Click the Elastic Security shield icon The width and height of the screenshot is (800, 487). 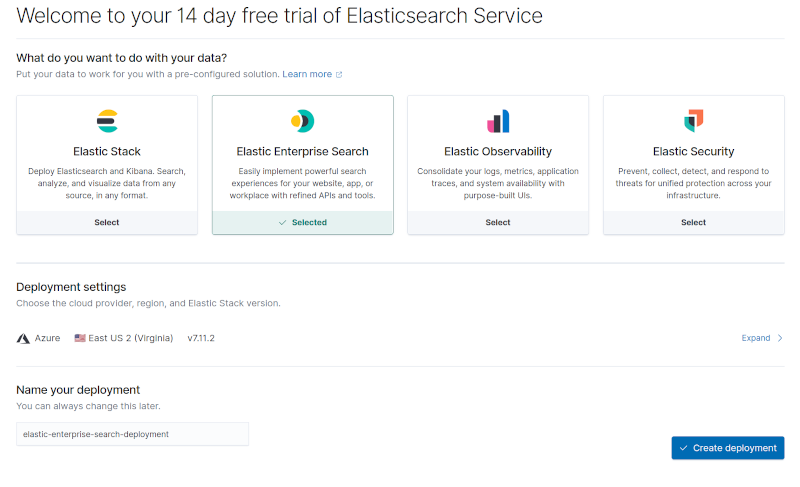(x=693, y=121)
